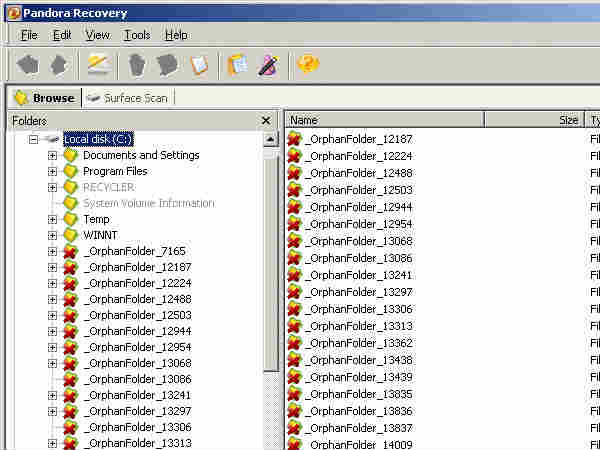600x450 pixels.
Task: Select _OrphanFolder_13086 row in the file list
Action: click(x=359, y=258)
